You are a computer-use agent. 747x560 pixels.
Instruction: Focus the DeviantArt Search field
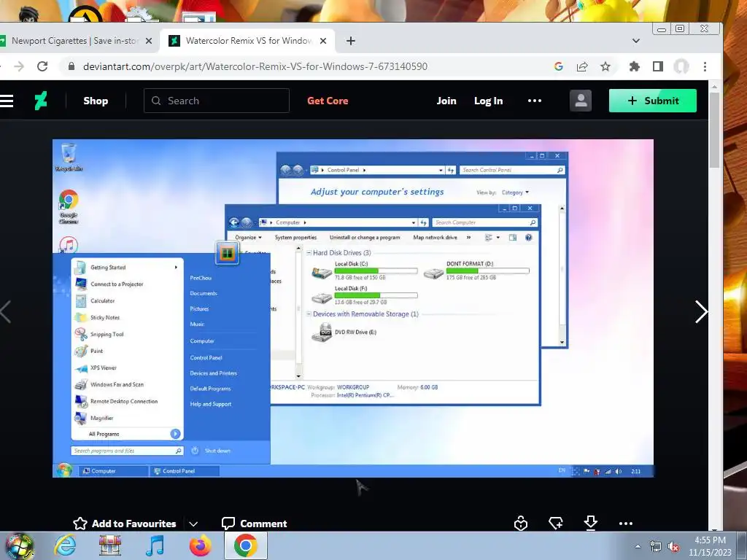[x=217, y=101]
